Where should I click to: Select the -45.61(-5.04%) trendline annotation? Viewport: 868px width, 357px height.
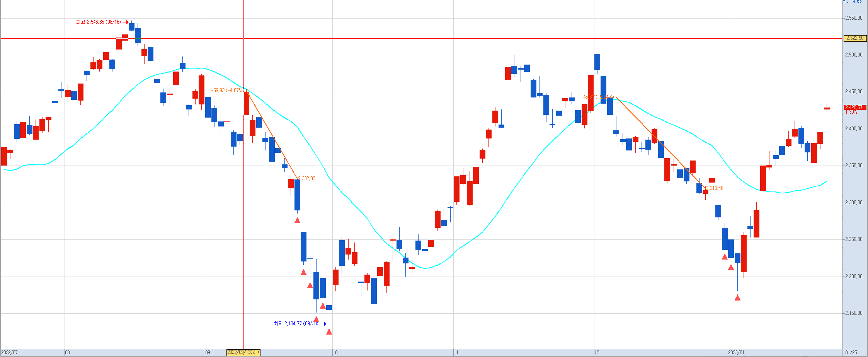pyautogui.click(x=597, y=97)
